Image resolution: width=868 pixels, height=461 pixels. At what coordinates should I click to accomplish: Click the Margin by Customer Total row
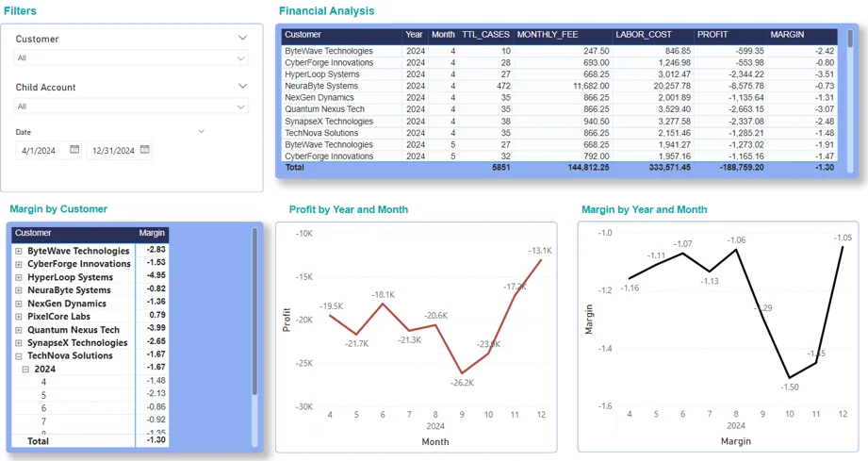coord(90,440)
